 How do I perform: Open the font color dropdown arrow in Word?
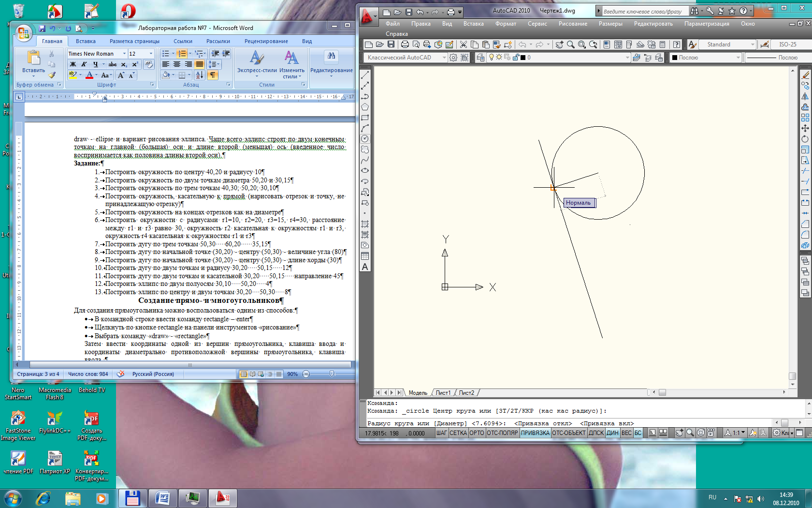pyautogui.click(x=96, y=75)
